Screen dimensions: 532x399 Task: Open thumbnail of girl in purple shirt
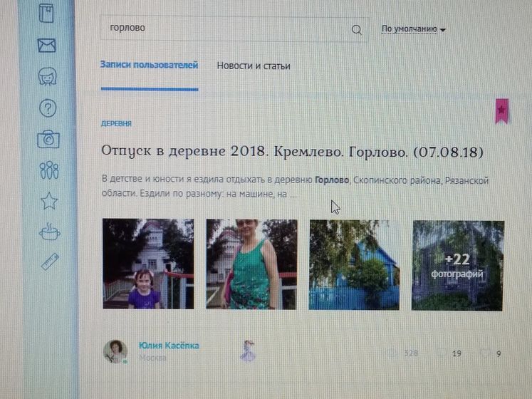[149, 264]
